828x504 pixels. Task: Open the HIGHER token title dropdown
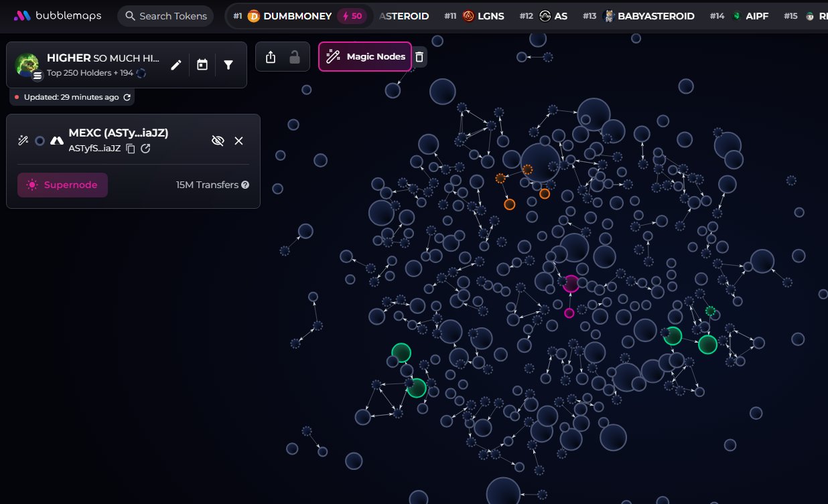pos(102,58)
